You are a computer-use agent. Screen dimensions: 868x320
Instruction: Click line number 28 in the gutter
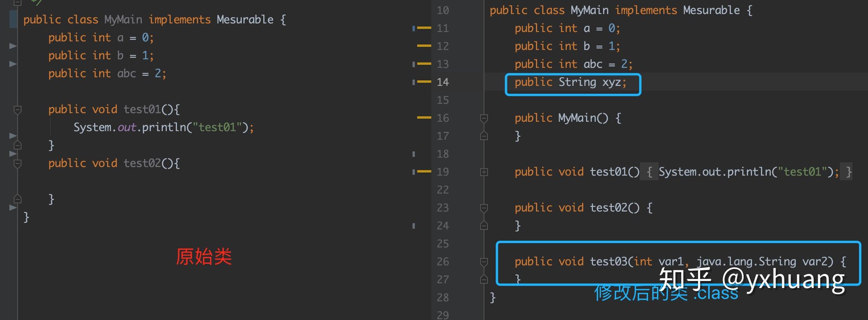pyautogui.click(x=443, y=298)
